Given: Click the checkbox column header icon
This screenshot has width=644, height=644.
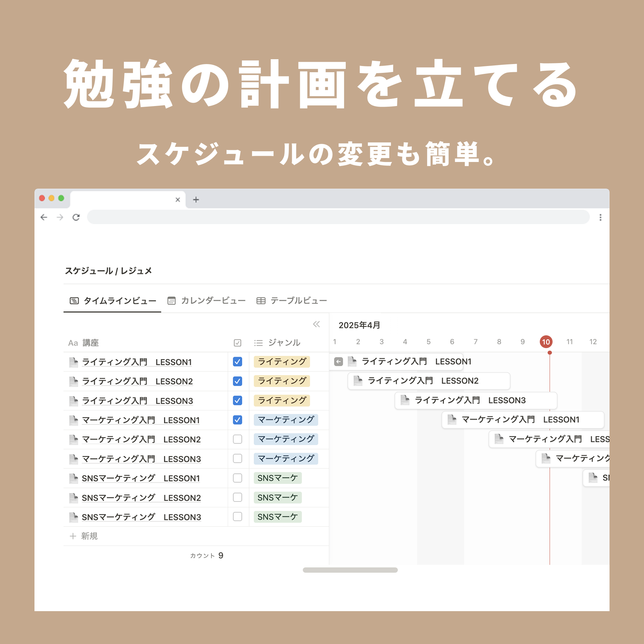Looking at the screenshot, I should (237, 343).
